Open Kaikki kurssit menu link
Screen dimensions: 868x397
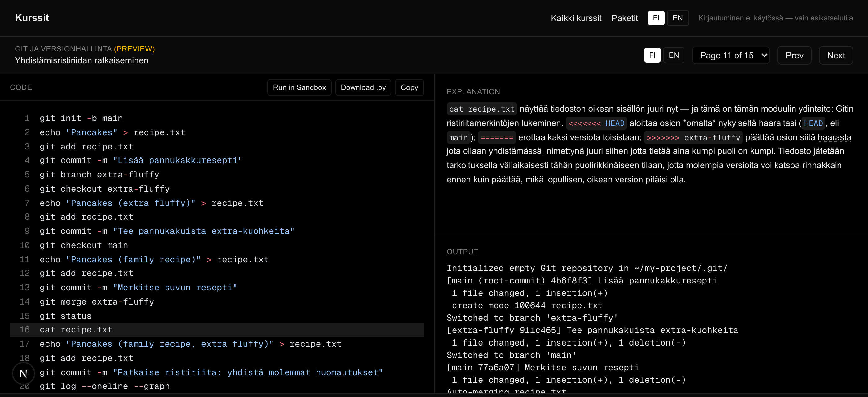[x=576, y=18]
